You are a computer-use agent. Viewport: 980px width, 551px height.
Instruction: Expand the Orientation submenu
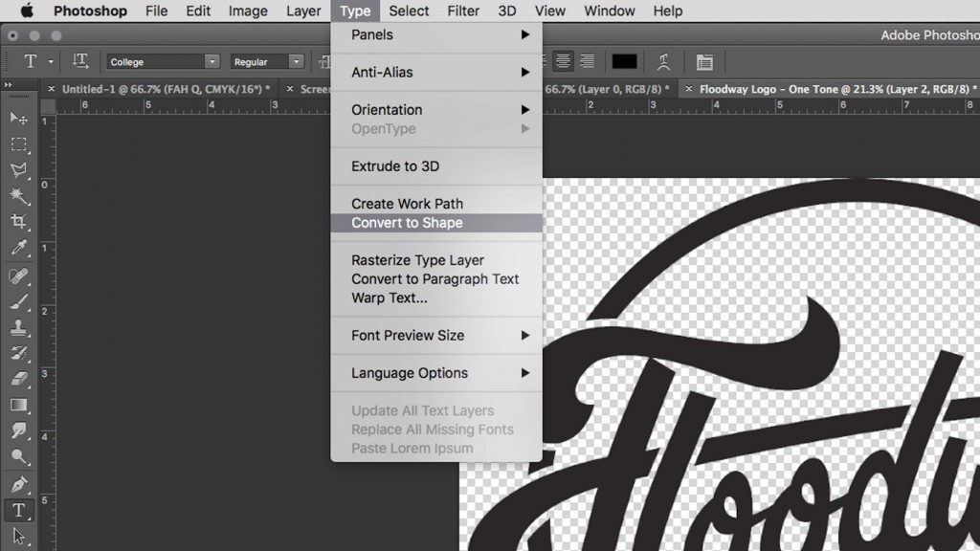(436, 110)
